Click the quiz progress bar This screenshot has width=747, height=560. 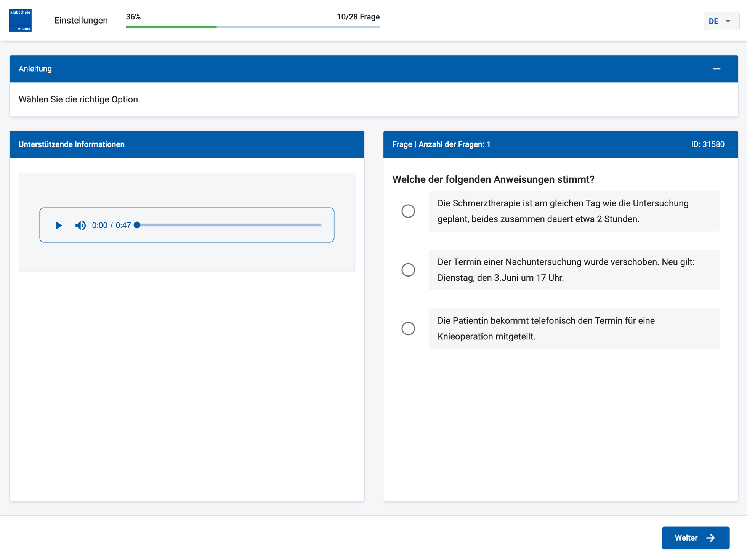click(x=252, y=27)
